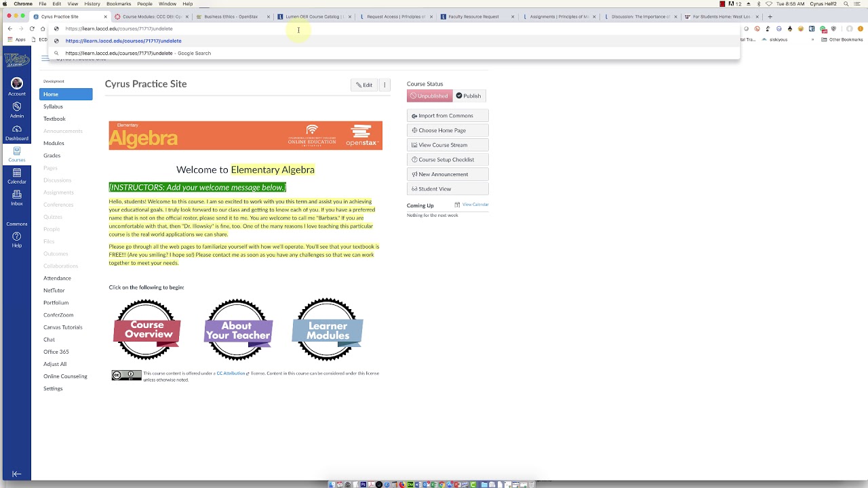Select the URL suggestion ilearn.laccd.edu undelete
This screenshot has width=868, height=488.
[x=393, y=41]
